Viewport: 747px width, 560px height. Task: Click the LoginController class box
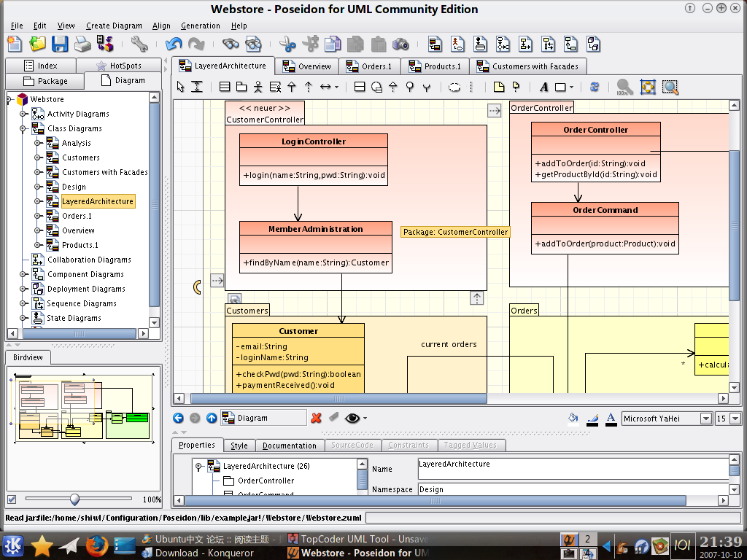[314, 160]
